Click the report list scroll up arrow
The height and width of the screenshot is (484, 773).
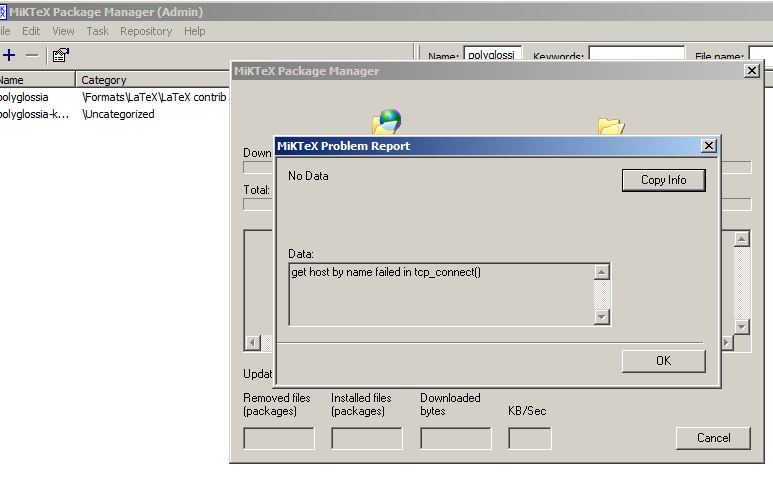click(x=742, y=240)
